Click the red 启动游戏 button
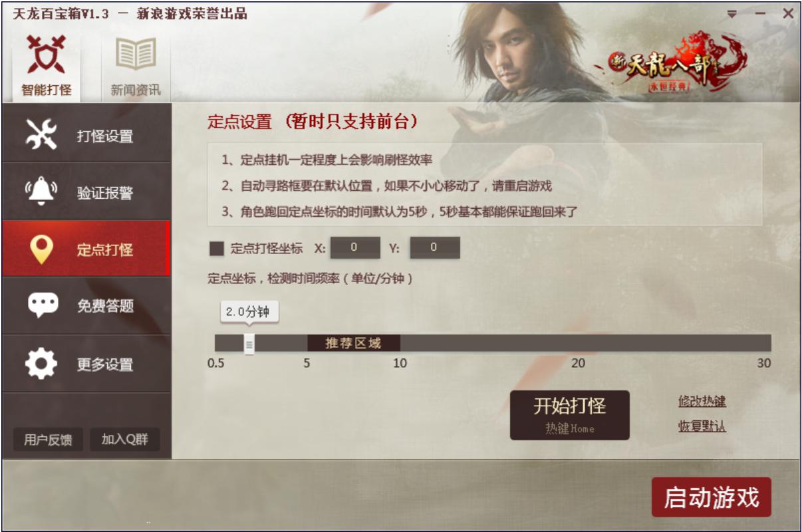Image resolution: width=802 pixels, height=532 pixels. (712, 497)
